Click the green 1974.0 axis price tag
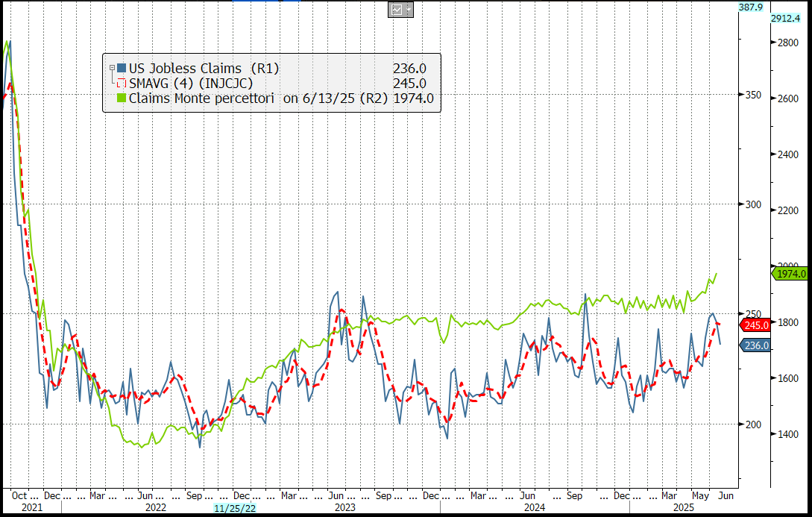The height and width of the screenshot is (517, 812). [790, 274]
